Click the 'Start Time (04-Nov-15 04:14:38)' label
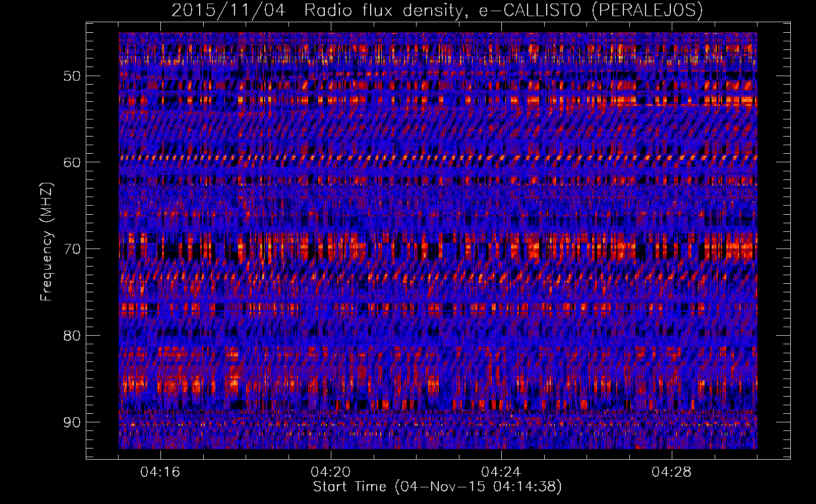The image size is (816, 504). pos(437,487)
